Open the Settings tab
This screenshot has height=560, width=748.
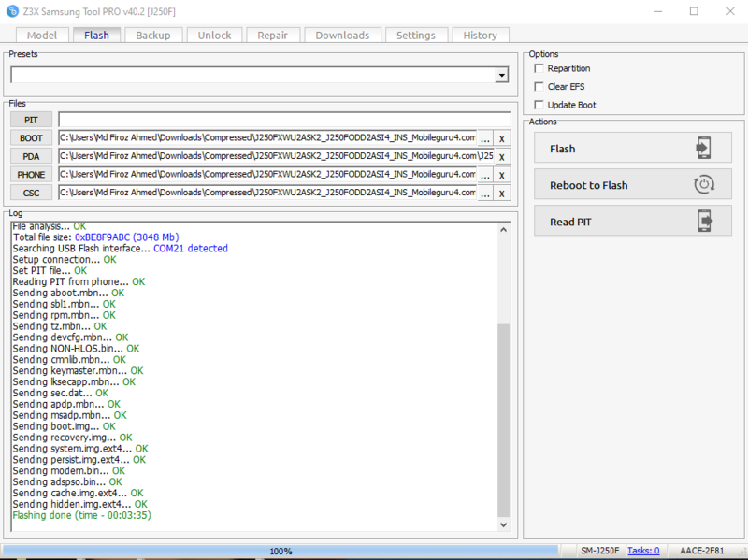tap(415, 36)
